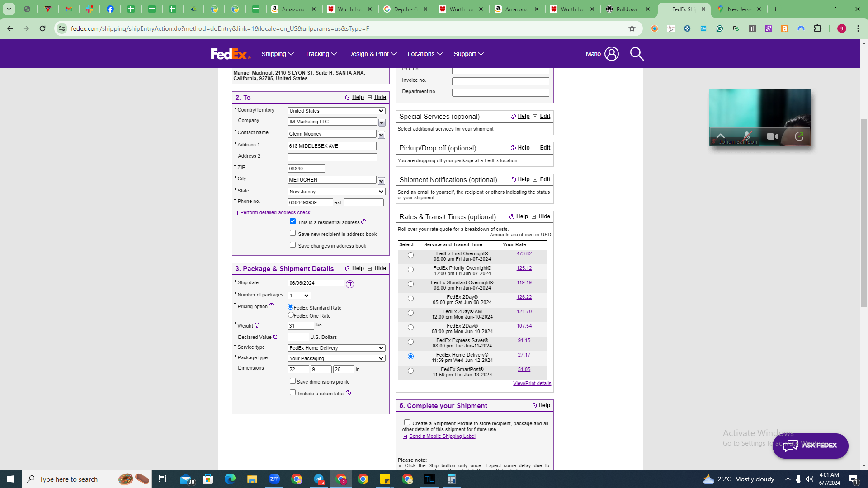
Task: Click the help icon next to Declared Value
Action: (x=275, y=337)
